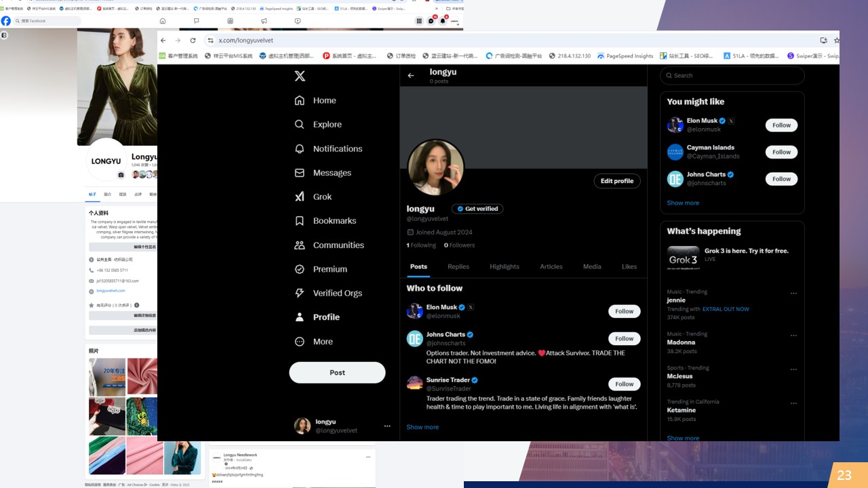Follow Elon Musk in Who to follow
The width and height of the screenshot is (868, 488).
(624, 312)
